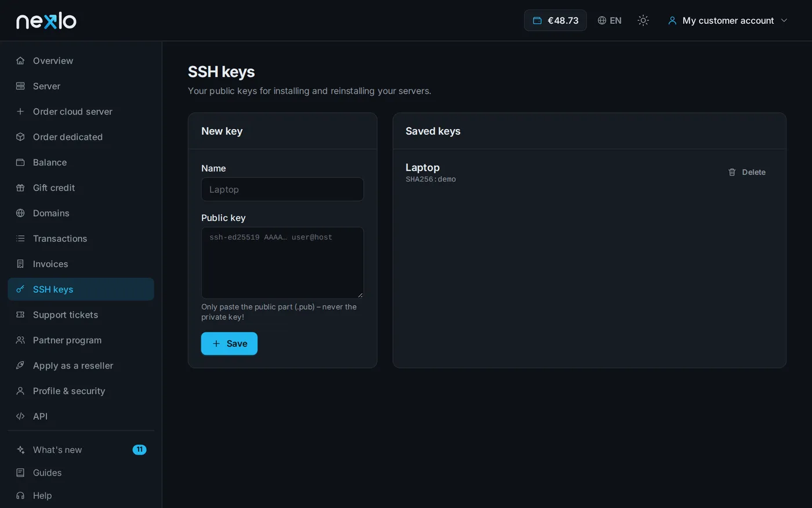Viewport: 812px width, 508px height.
Task: Click the SSH keys page heading
Action: (x=221, y=72)
